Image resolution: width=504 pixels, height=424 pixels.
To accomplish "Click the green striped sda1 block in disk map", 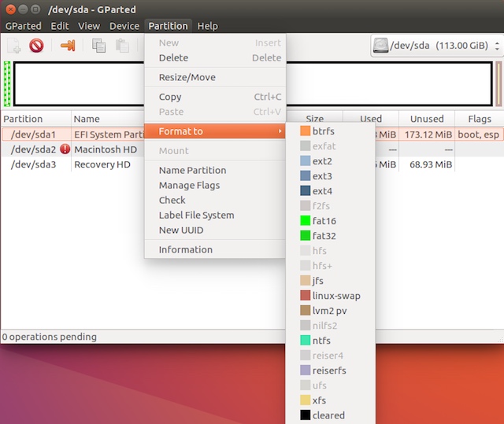I will (7, 83).
